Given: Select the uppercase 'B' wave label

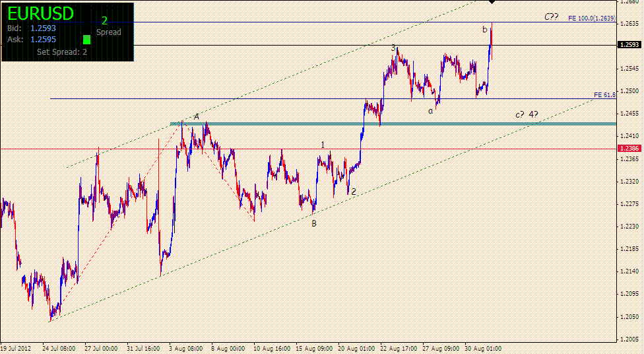Looking at the screenshot, I should tap(314, 224).
